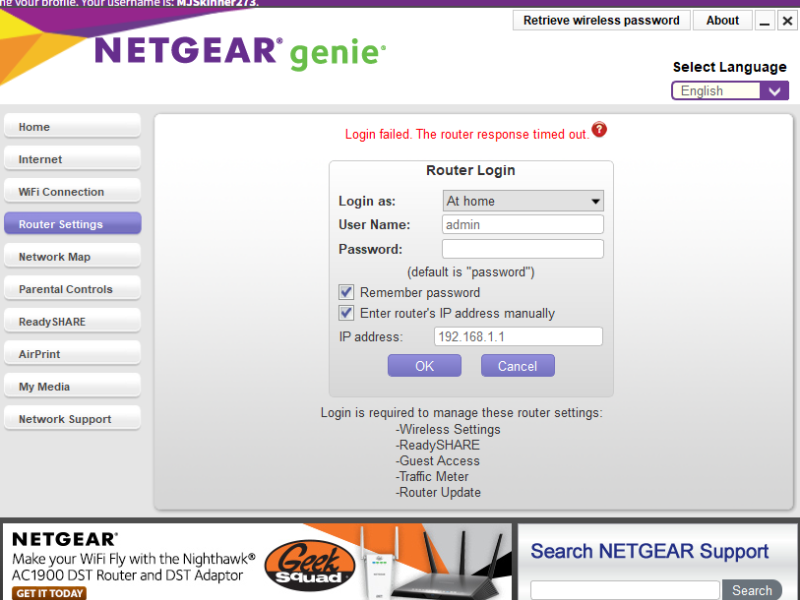Click the NETGEAR Support search box
The width and height of the screenshot is (800, 600).
[x=625, y=590]
